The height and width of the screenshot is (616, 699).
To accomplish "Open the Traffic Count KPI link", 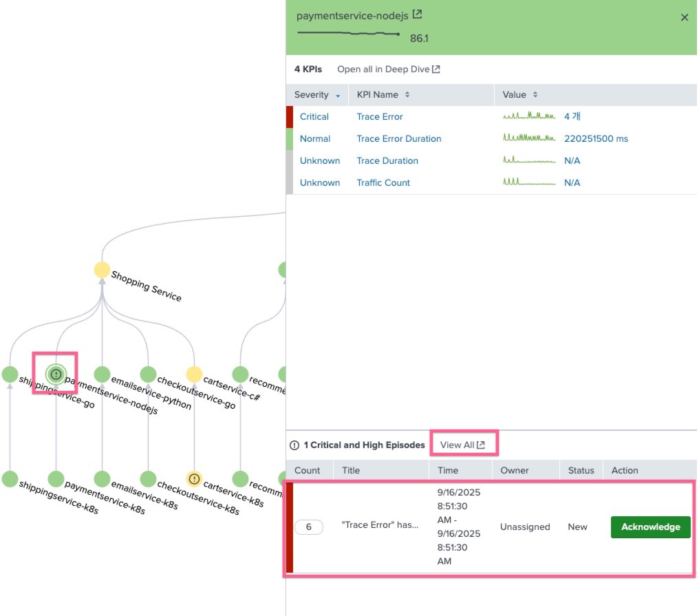I will coord(383,182).
